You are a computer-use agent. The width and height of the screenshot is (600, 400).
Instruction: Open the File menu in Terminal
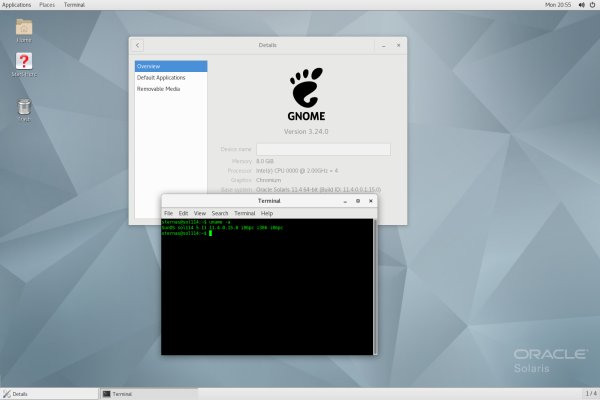pyautogui.click(x=169, y=213)
